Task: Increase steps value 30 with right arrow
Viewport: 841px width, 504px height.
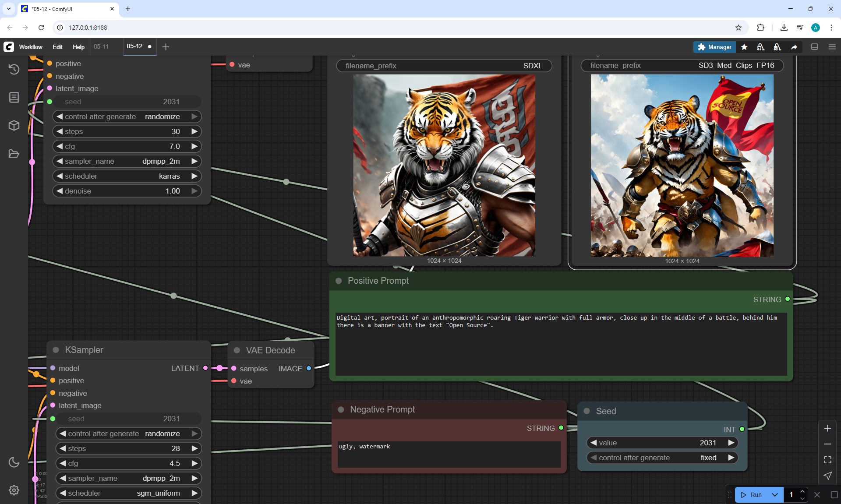Action: (x=194, y=131)
